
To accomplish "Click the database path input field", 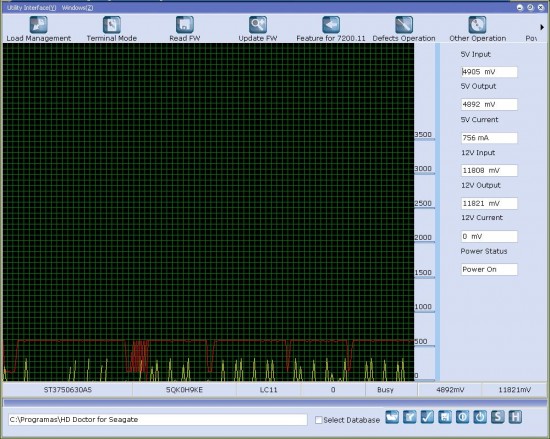I will [157, 420].
